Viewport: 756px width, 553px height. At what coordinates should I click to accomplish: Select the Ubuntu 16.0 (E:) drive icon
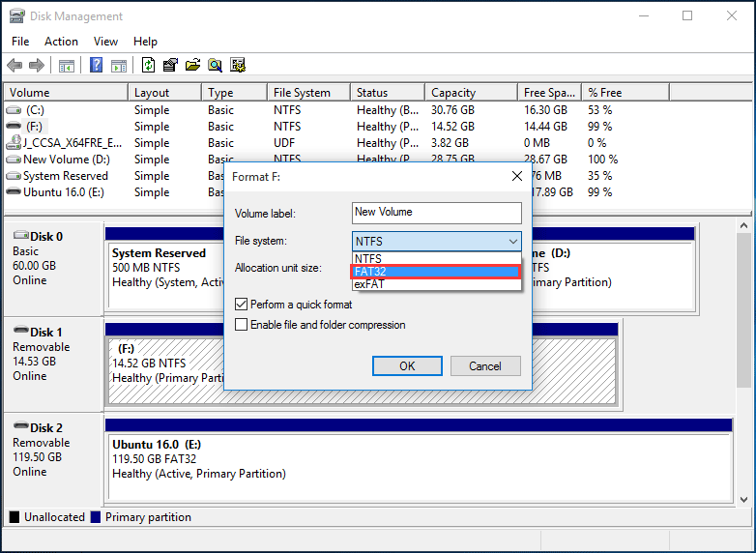(14, 191)
